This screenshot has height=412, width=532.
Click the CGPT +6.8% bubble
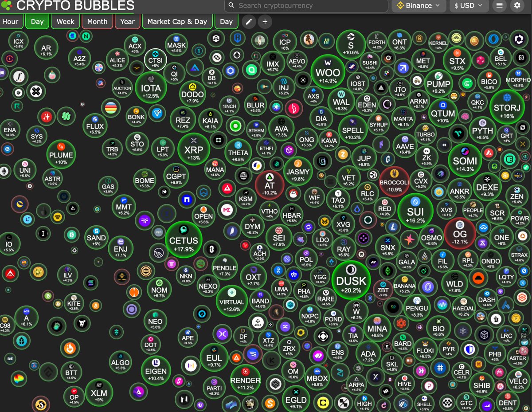pyautogui.click(x=176, y=175)
